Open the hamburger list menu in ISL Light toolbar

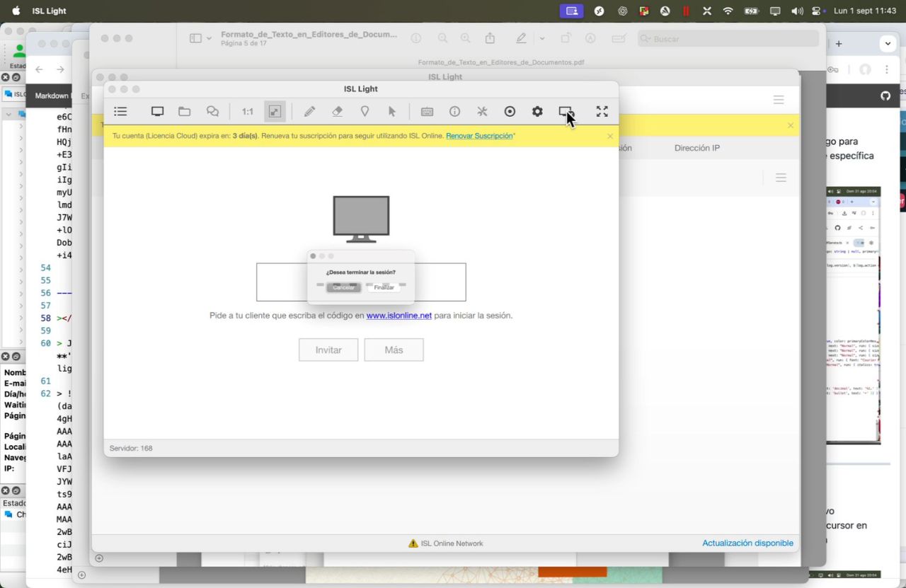tap(120, 112)
